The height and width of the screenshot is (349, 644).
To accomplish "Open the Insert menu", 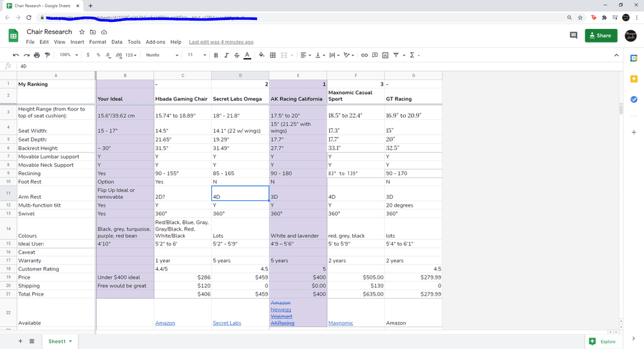I will coord(77,42).
